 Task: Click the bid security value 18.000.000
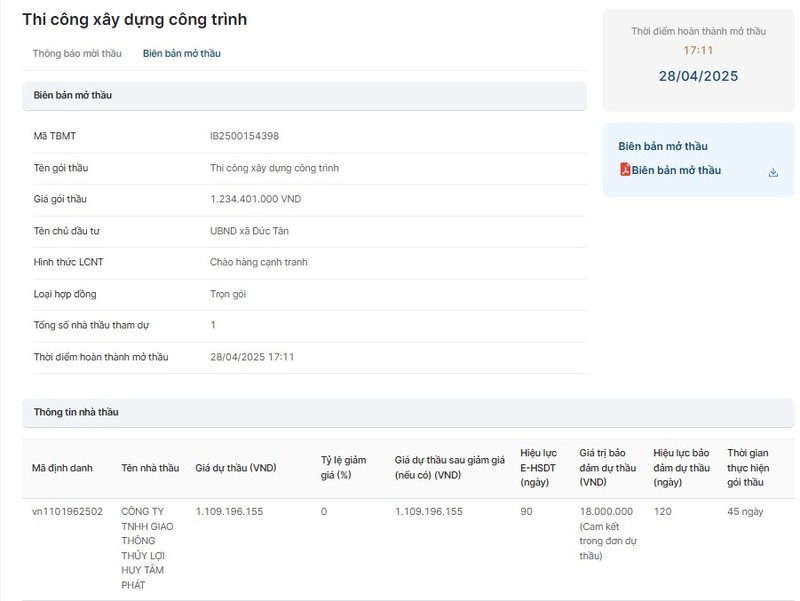point(606,512)
